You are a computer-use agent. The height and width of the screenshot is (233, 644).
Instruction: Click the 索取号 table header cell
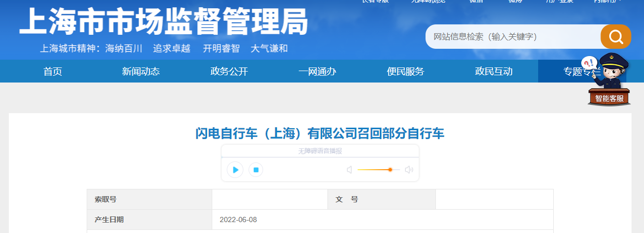149,199
